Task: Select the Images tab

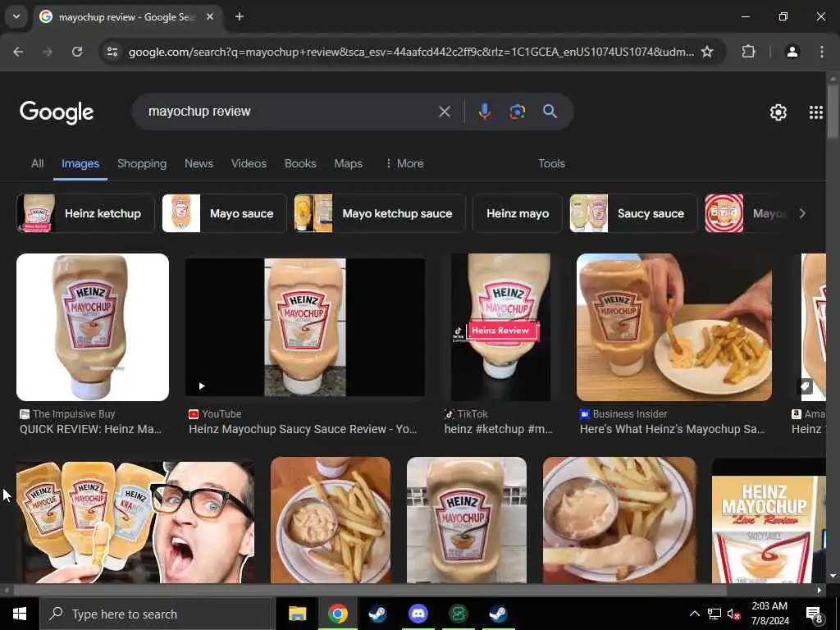Action: click(80, 163)
